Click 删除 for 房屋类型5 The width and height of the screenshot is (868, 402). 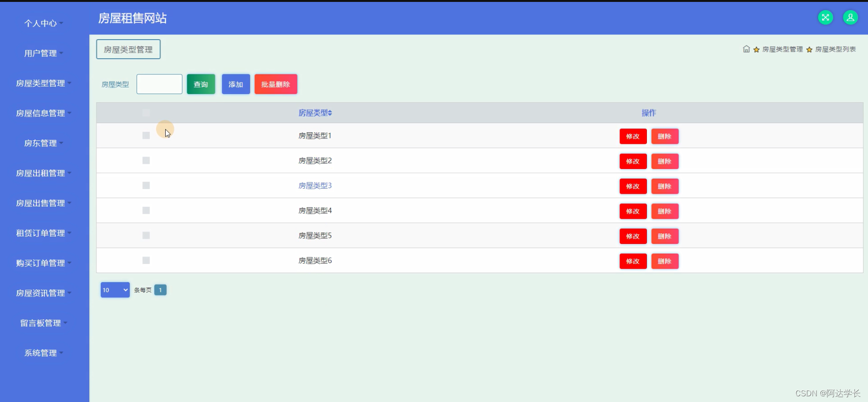[665, 236]
